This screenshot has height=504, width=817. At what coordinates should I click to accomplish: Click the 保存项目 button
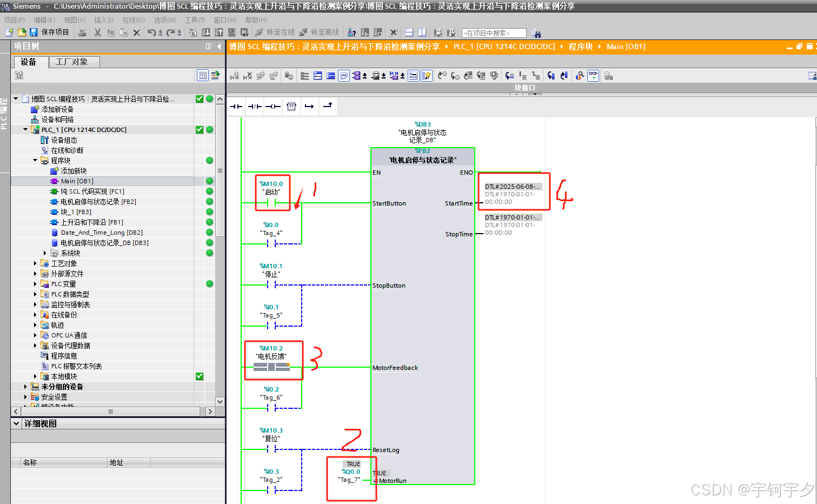click(50, 32)
